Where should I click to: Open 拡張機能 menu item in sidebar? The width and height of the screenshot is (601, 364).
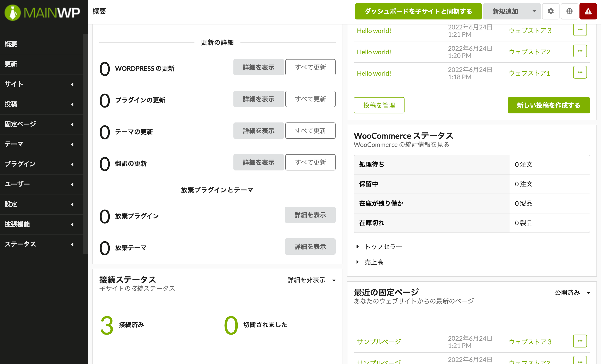coord(42,224)
